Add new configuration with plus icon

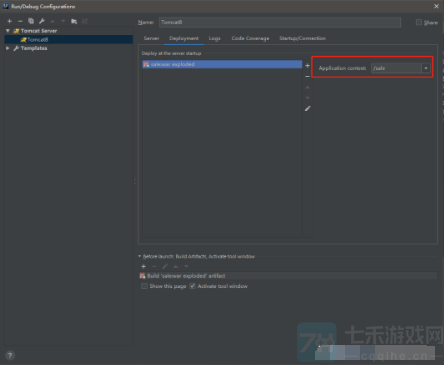pos(10,21)
